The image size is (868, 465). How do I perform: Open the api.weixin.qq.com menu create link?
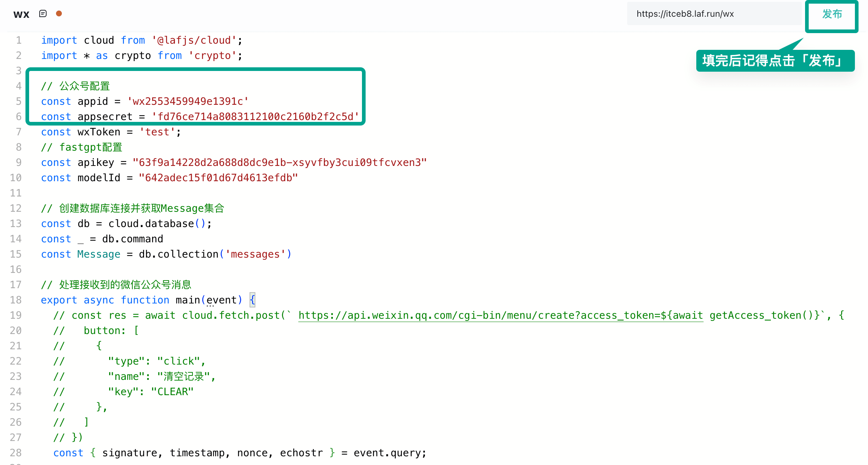pyautogui.click(x=500, y=315)
